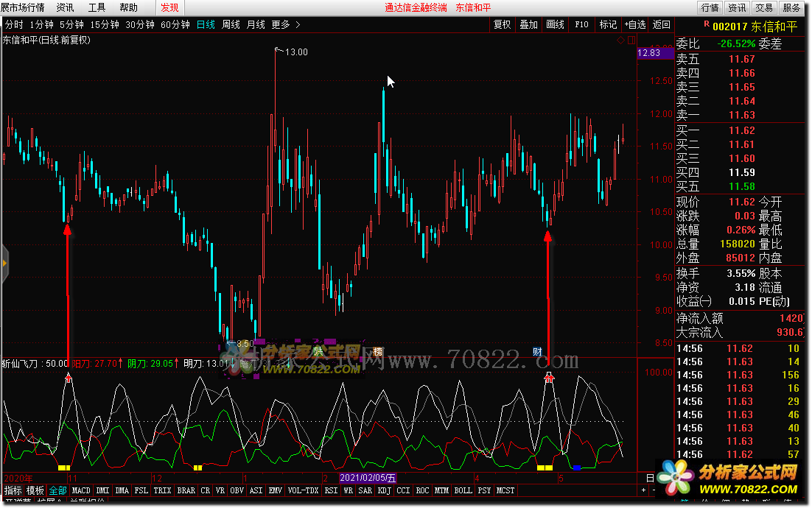Screen dimensions: 812x508
Task: Click the 行情 button at top right
Action: click(710, 7)
